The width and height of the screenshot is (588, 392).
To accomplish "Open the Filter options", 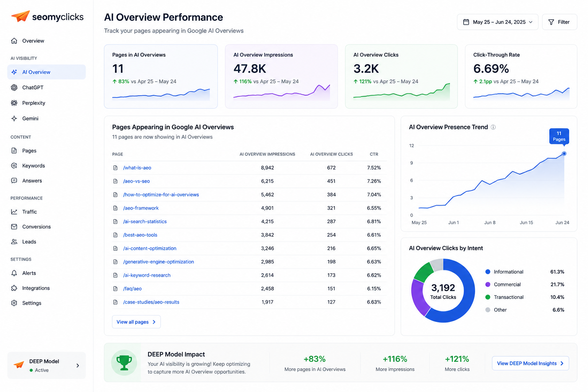I will click(559, 22).
